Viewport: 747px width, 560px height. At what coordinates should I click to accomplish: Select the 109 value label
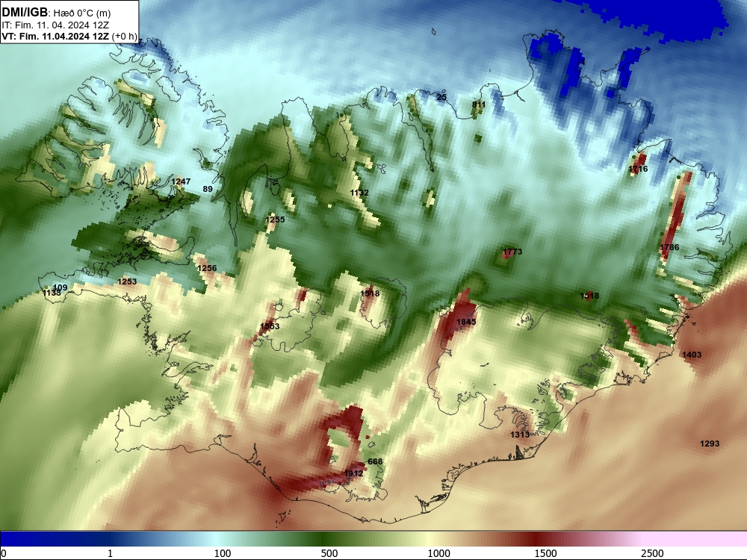(60, 287)
